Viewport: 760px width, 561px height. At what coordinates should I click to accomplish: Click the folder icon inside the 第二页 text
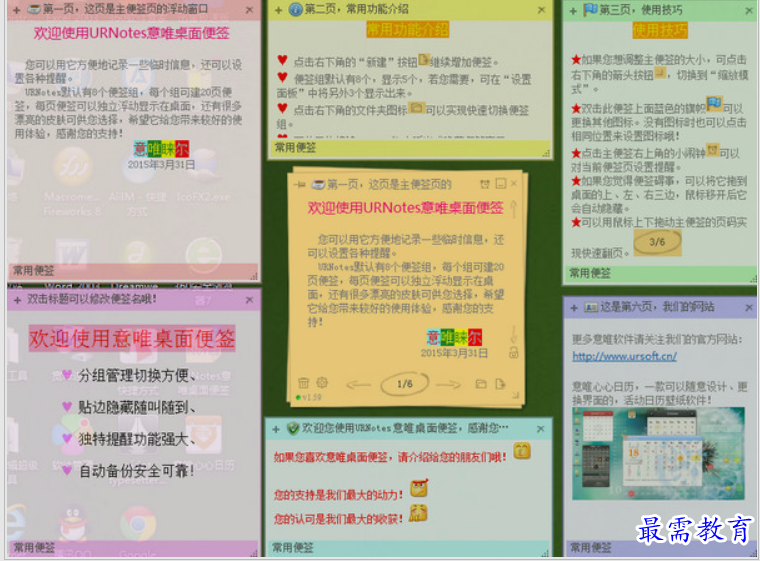tap(417, 107)
